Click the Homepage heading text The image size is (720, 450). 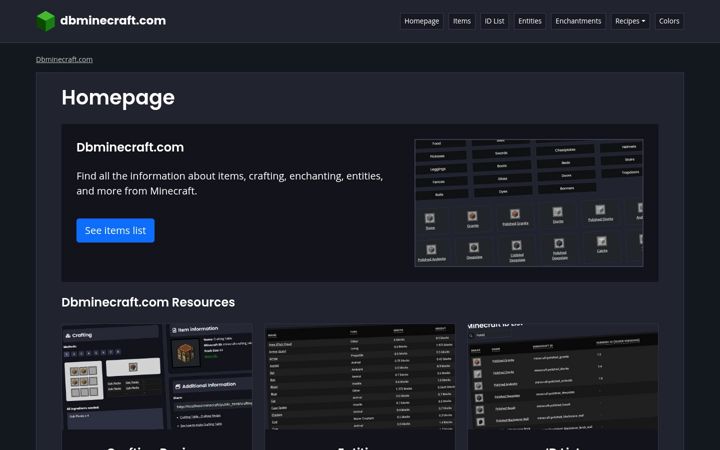(118, 98)
